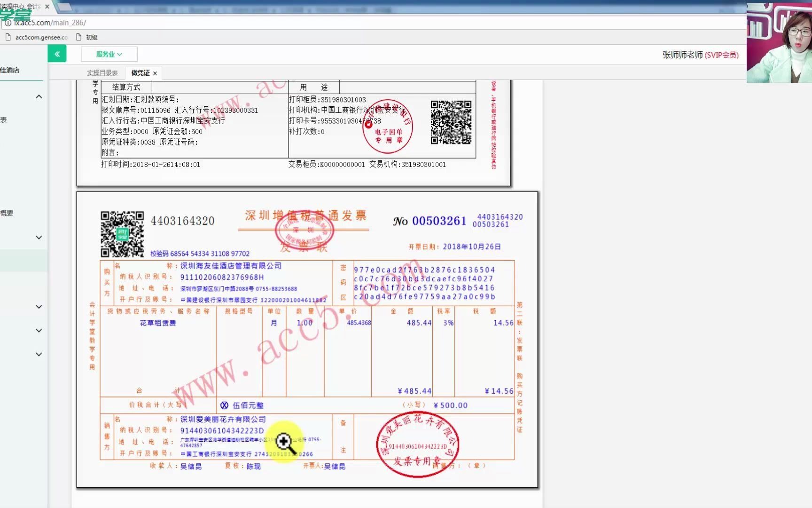Screen dimensions: 812x508
Task: Click total amount ¥500.00
Action: point(451,405)
